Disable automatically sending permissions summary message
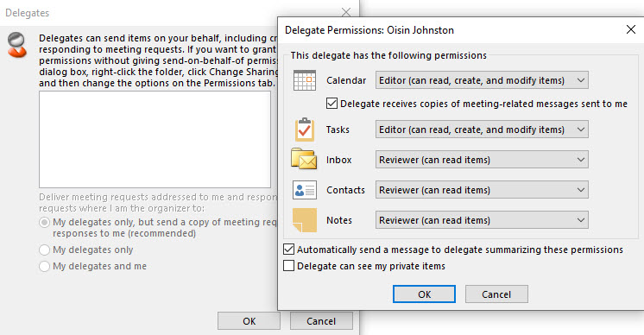 point(288,250)
